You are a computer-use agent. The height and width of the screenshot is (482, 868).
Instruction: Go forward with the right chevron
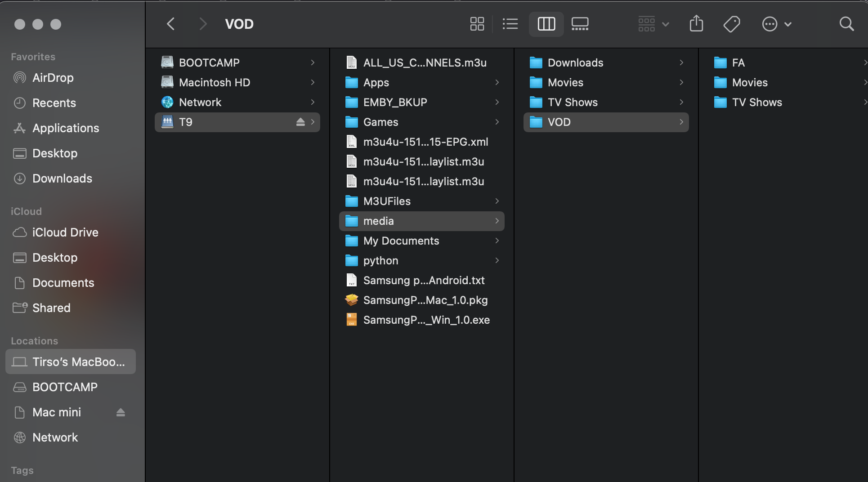(x=203, y=24)
